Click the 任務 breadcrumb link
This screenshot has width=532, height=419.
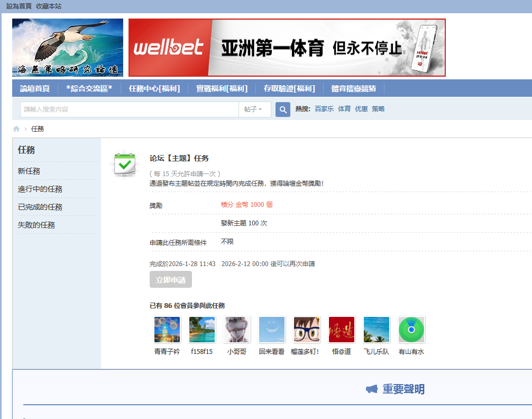pyautogui.click(x=38, y=129)
